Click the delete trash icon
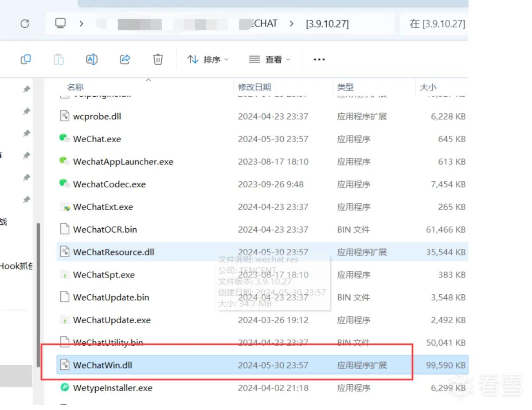The image size is (532, 410). pyautogui.click(x=158, y=59)
